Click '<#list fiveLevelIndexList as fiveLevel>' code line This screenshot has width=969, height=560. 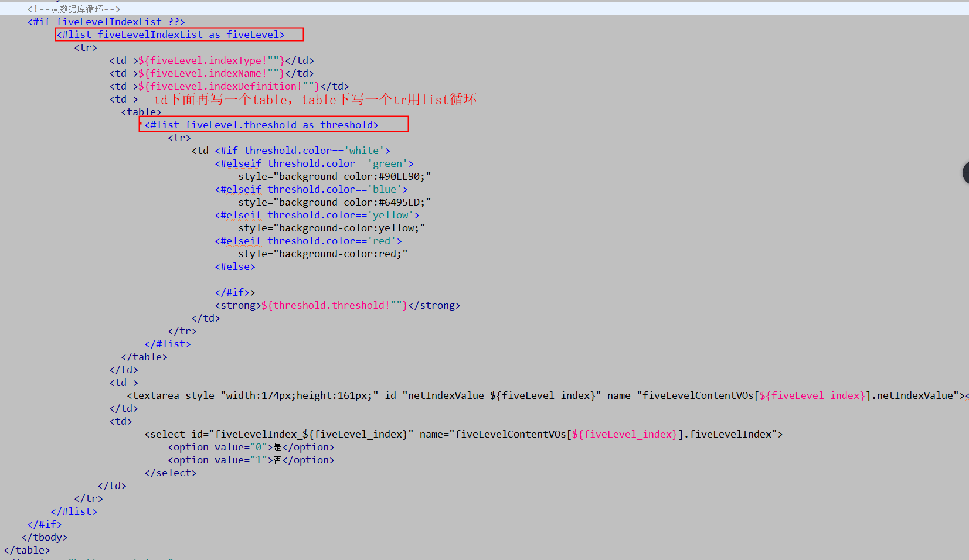click(x=171, y=35)
